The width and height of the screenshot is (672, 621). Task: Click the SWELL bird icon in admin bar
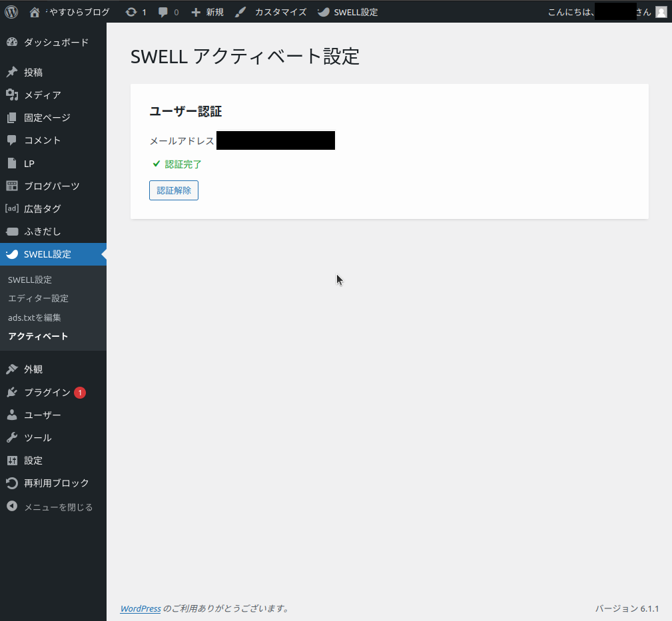coord(324,12)
